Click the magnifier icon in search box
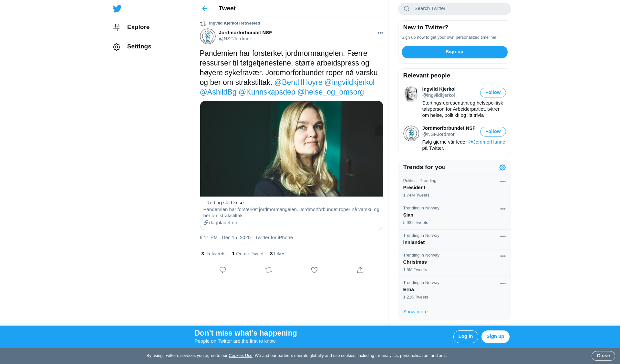This screenshot has width=620, height=364. click(407, 9)
